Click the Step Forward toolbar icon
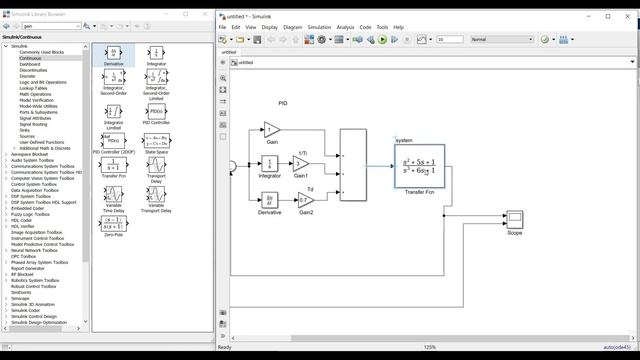Image resolution: width=640 pixels, height=360 pixels. [x=394, y=40]
